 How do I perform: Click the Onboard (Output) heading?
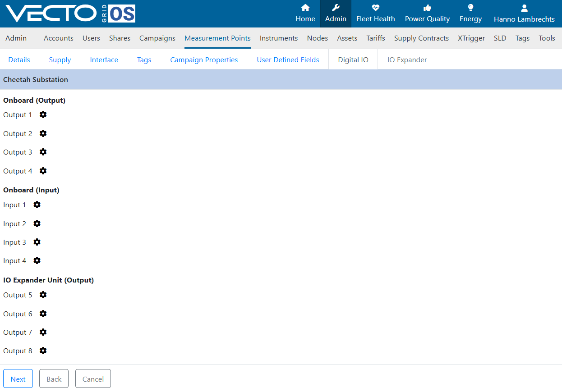tap(34, 100)
